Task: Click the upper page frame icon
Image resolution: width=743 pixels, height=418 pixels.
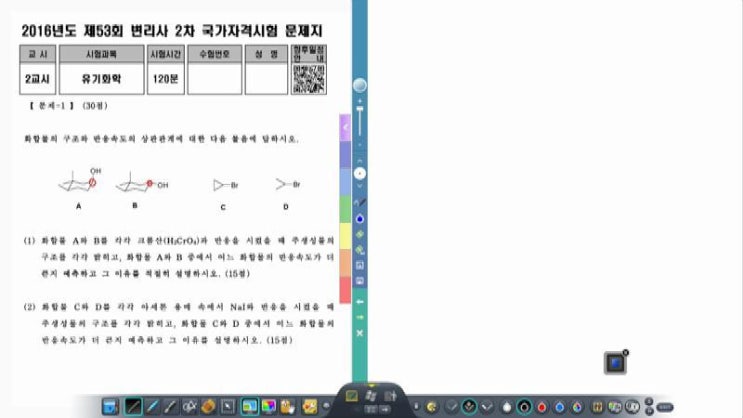Action: 360,265
